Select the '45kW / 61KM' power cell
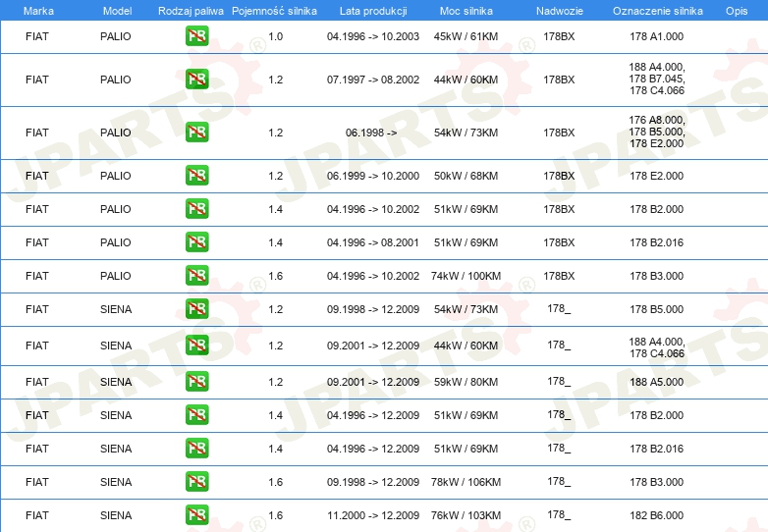 466,36
